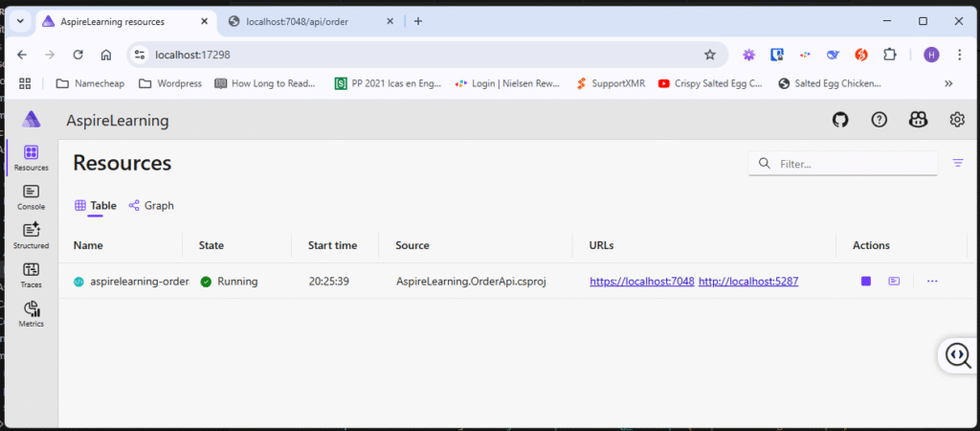Sort by Source column header
This screenshot has height=431, width=980.
(412, 245)
